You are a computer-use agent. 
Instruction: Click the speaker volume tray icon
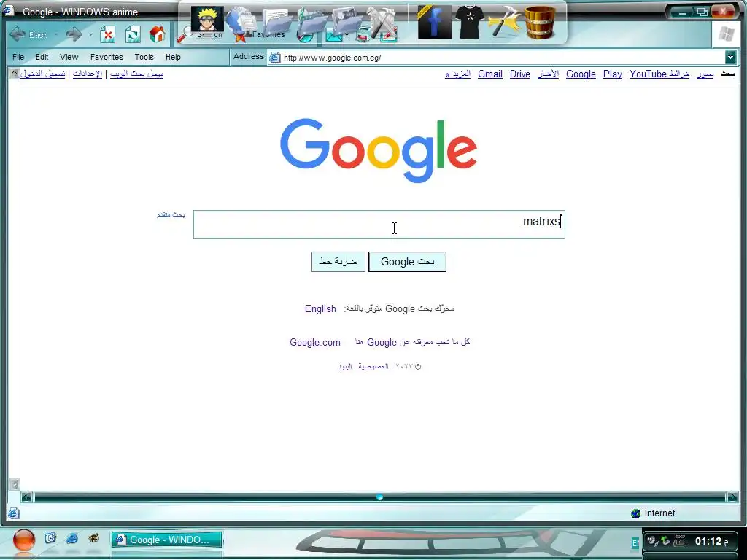pyautogui.click(x=652, y=540)
